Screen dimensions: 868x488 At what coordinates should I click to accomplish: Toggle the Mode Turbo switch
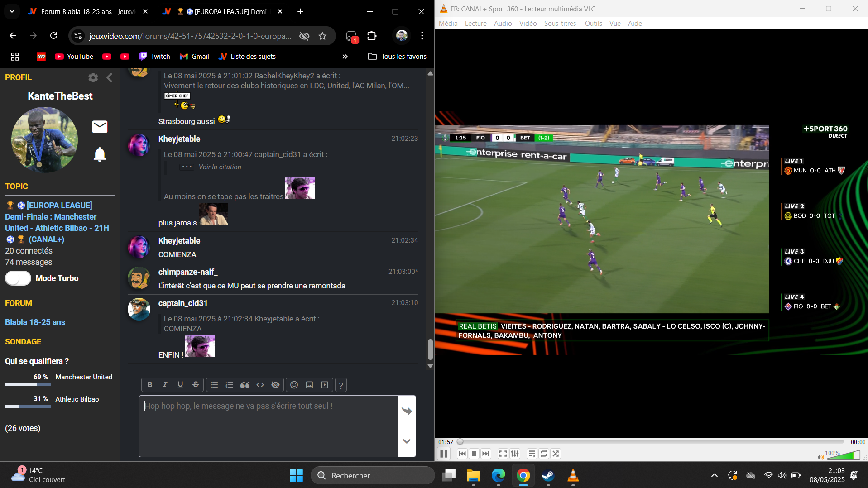point(18,278)
